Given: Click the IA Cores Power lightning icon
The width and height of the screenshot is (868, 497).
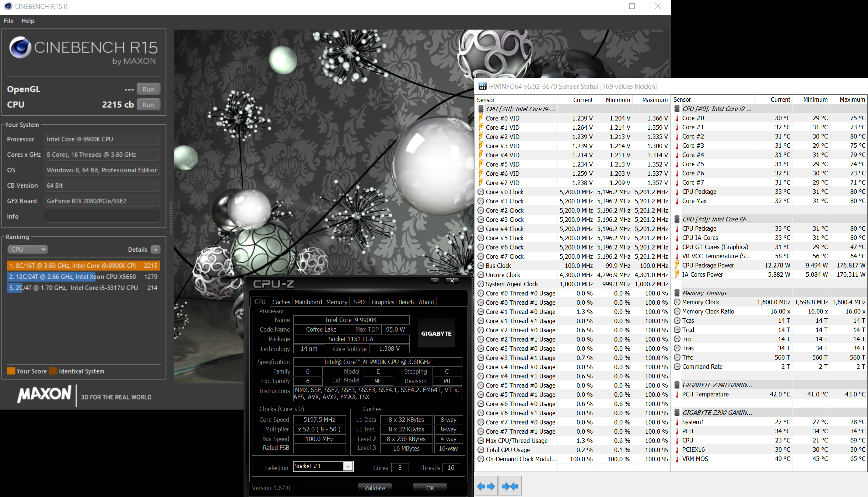Looking at the screenshot, I should point(677,274).
